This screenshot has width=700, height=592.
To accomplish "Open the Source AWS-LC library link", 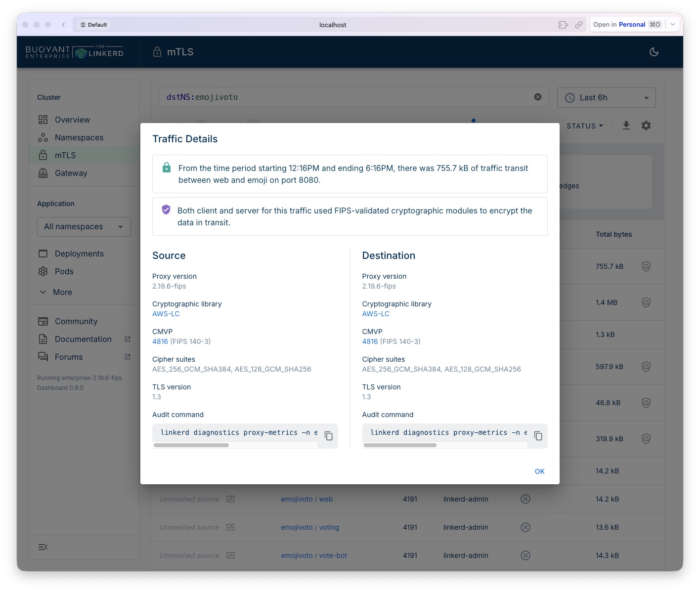I will [166, 314].
